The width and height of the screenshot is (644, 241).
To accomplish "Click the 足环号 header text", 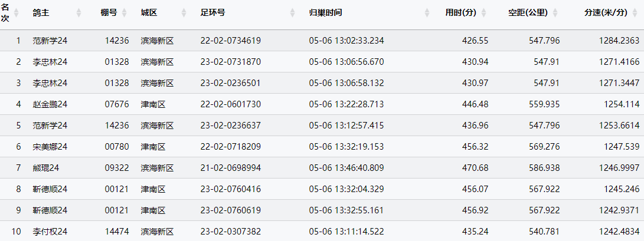I will tap(213, 12).
